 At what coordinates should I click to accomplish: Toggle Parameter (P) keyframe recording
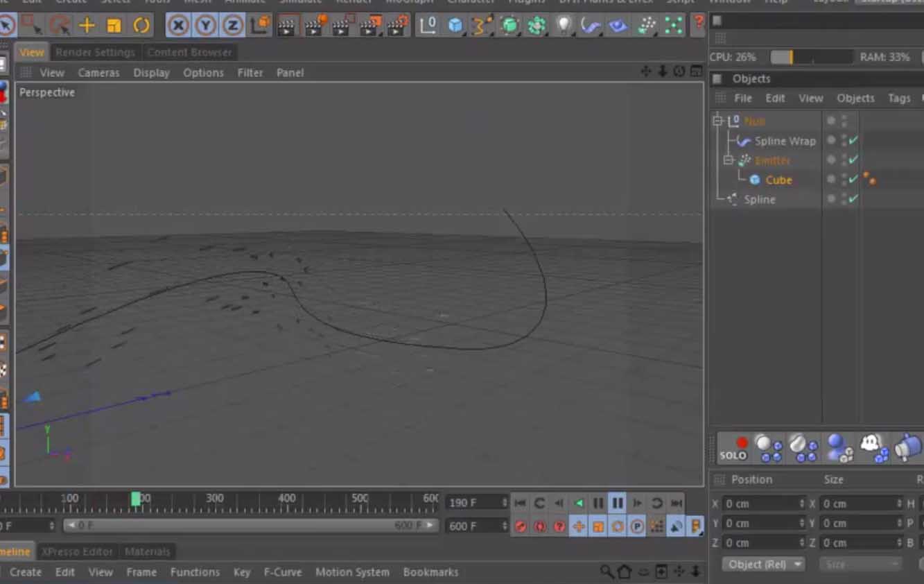coord(637,526)
